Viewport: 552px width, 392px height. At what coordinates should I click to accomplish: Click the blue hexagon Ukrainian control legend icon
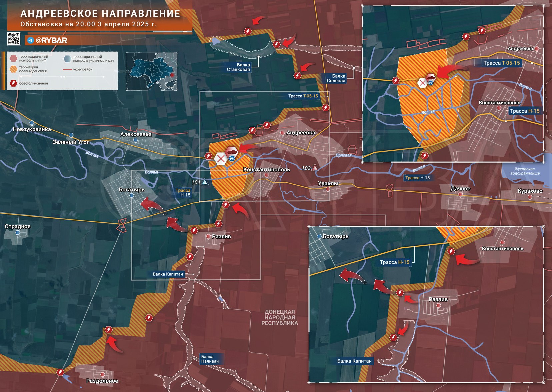coord(67,59)
